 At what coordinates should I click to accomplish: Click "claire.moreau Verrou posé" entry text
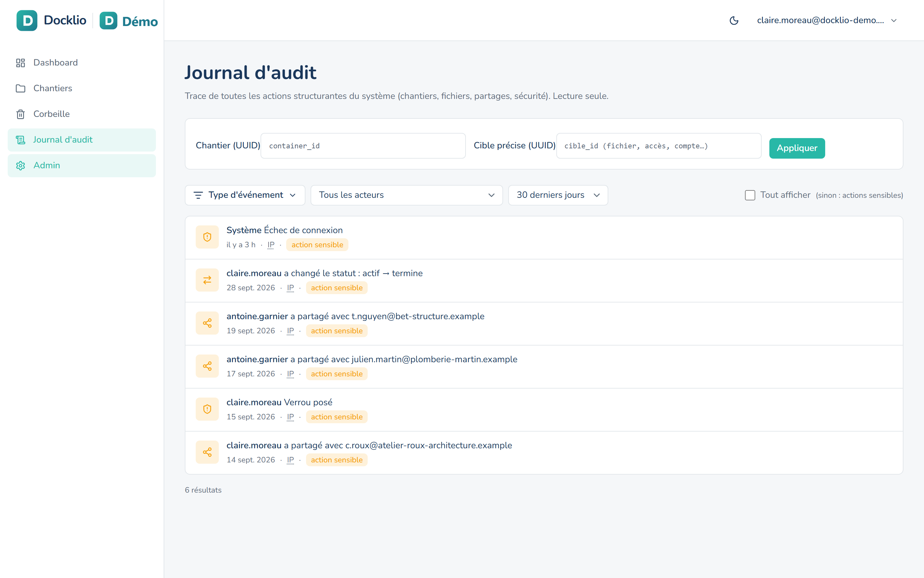(279, 403)
